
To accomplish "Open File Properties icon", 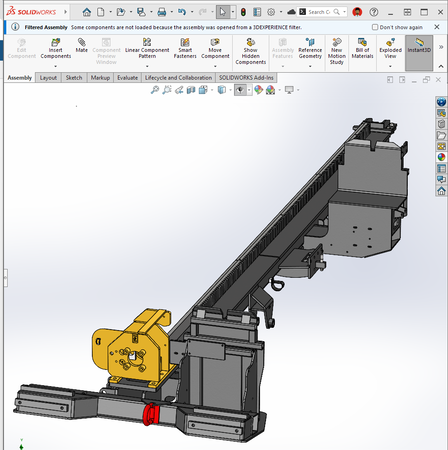I will [257, 12].
